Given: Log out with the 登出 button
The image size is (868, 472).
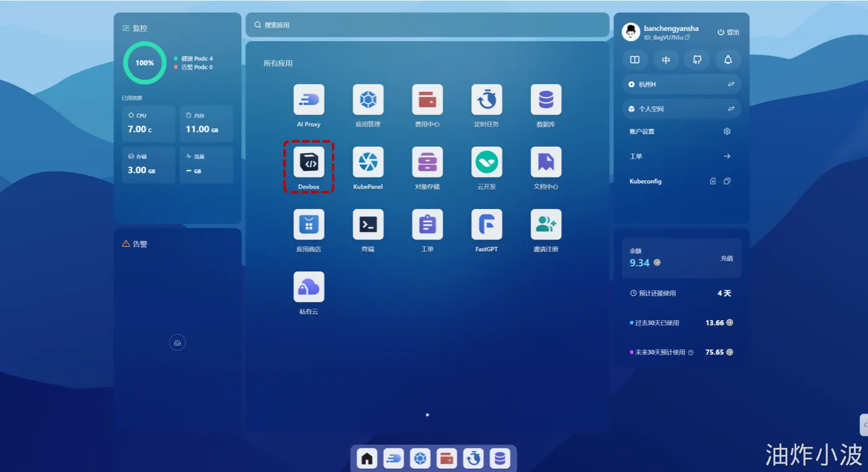Looking at the screenshot, I should [x=728, y=32].
